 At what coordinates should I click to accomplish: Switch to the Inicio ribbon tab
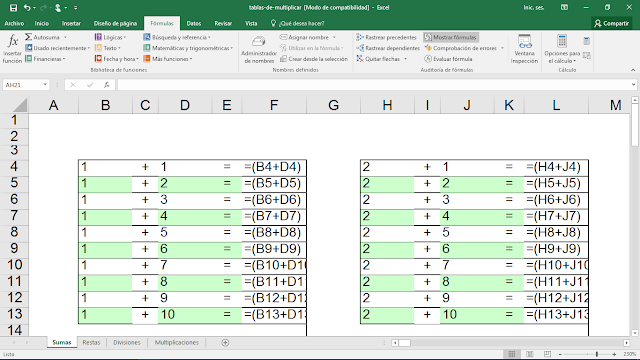(x=42, y=23)
